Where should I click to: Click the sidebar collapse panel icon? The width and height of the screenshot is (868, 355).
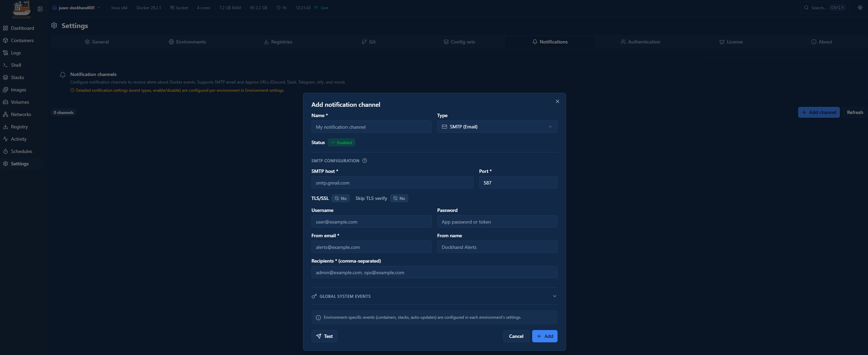(x=40, y=9)
